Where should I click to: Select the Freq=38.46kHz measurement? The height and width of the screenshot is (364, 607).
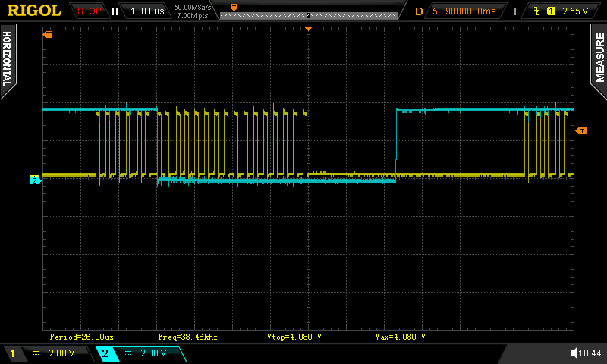click(x=187, y=336)
